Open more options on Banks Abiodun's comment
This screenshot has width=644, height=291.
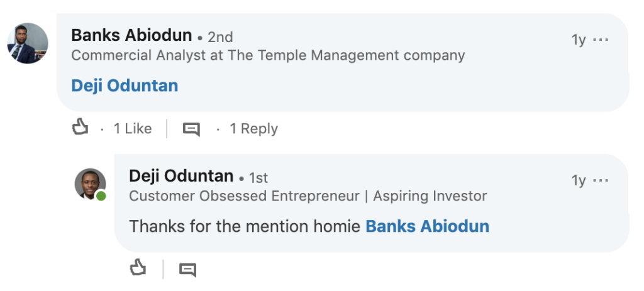click(601, 40)
